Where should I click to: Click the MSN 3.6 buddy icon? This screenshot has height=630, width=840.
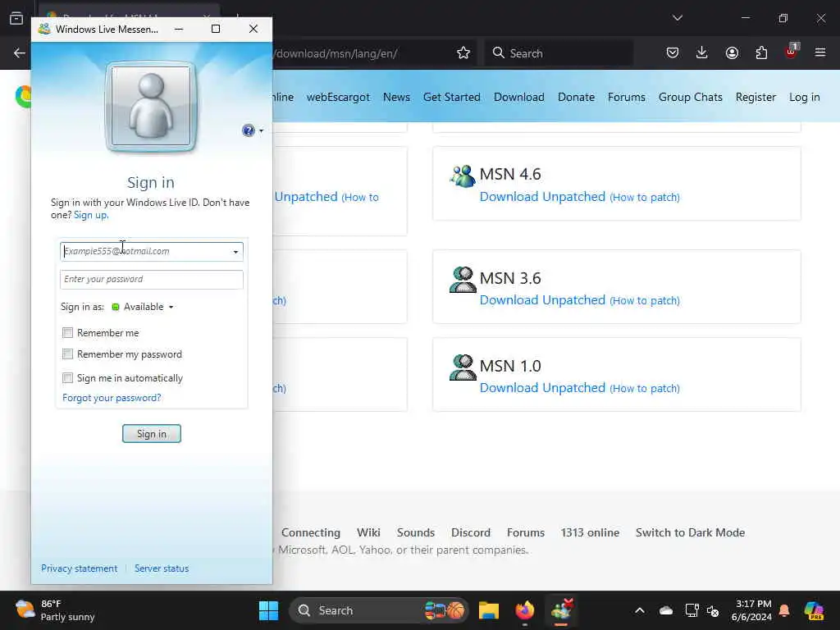click(x=463, y=279)
